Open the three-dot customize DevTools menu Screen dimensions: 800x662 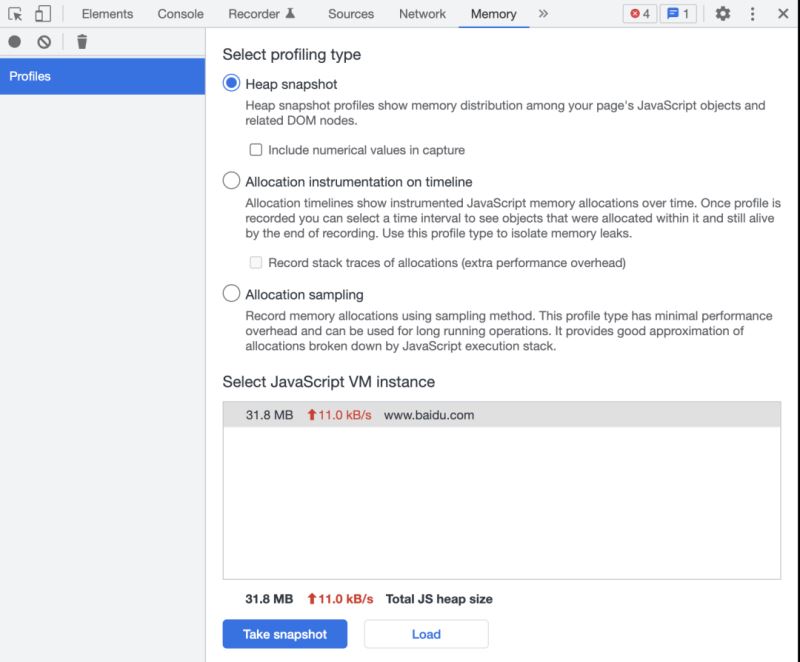753,14
